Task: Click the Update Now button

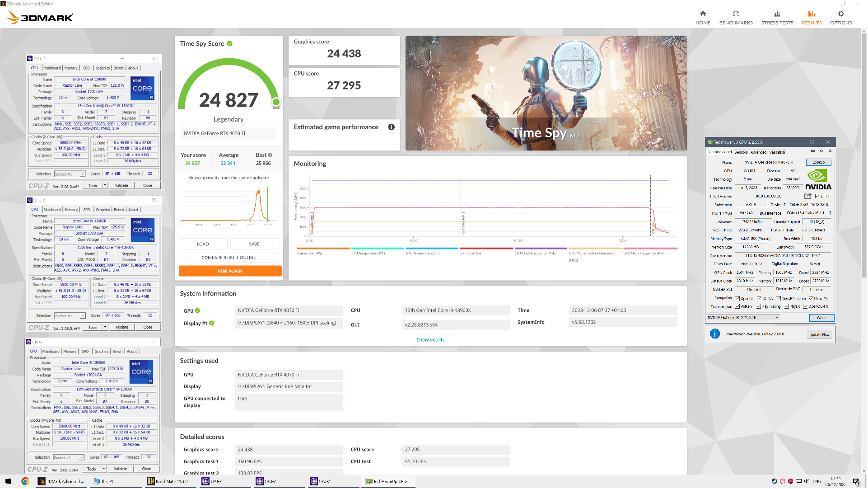Action: tap(820, 335)
